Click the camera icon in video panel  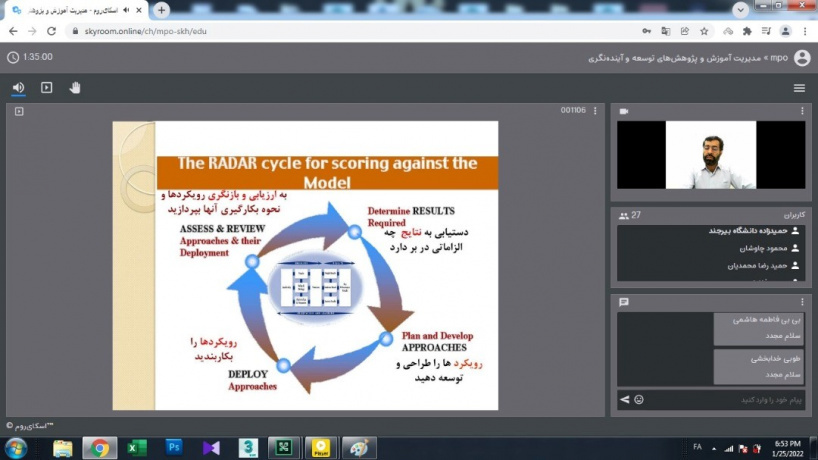(624, 111)
